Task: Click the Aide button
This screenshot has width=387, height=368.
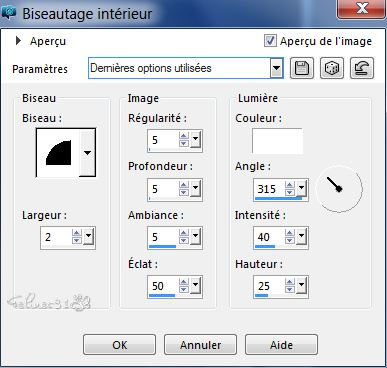Action: click(x=281, y=345)
